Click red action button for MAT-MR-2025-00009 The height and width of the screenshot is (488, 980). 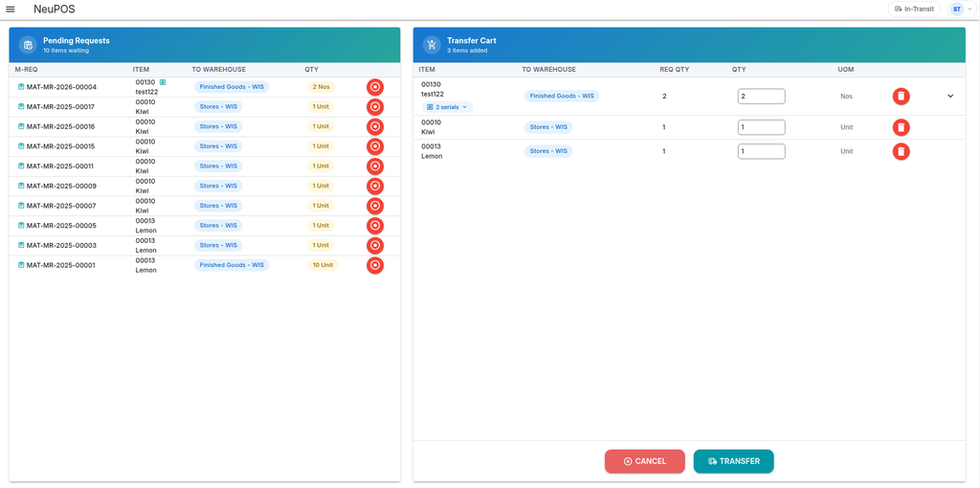[x=375, y=187]
